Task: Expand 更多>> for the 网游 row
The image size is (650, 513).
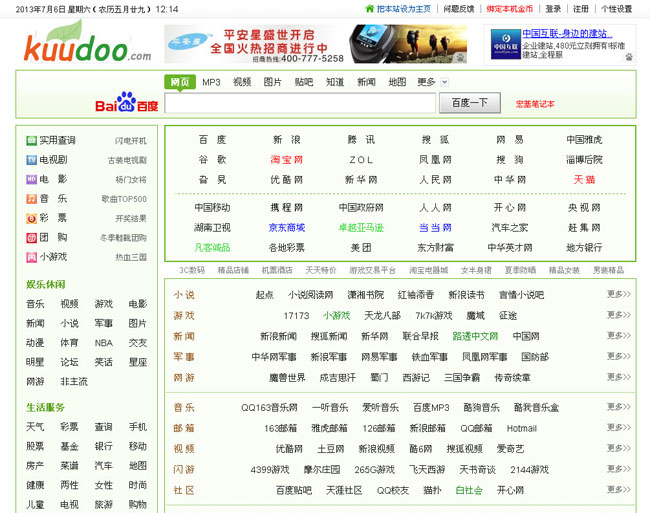Action: [x=618, y=377]
